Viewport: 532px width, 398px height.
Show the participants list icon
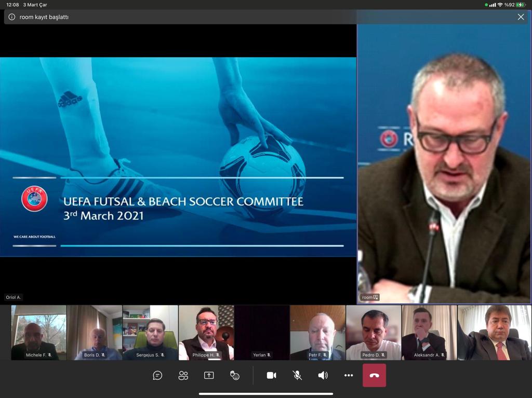click(x=183, y=375)
